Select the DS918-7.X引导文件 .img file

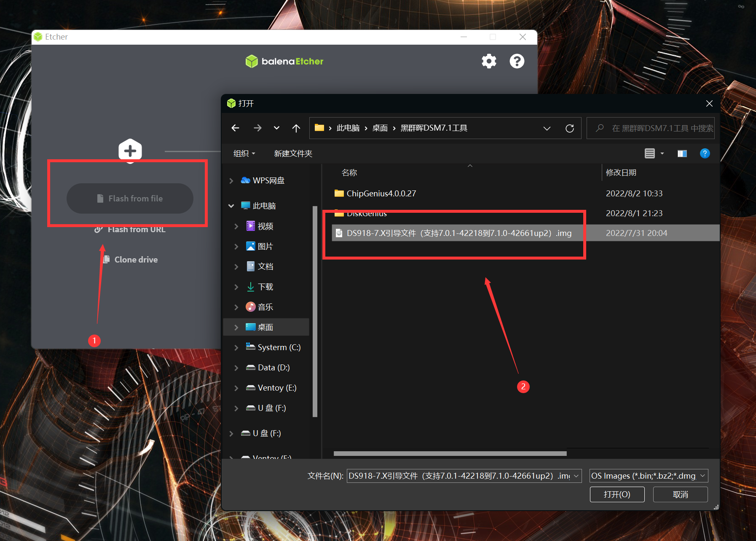pyautogui.click(x=458, y=233)
